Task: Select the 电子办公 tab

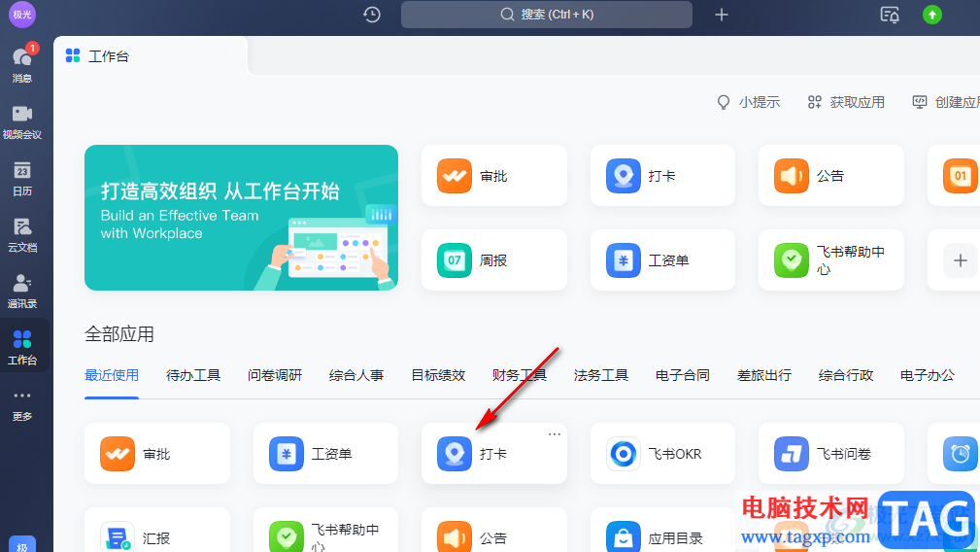Action: pos(928,375)
